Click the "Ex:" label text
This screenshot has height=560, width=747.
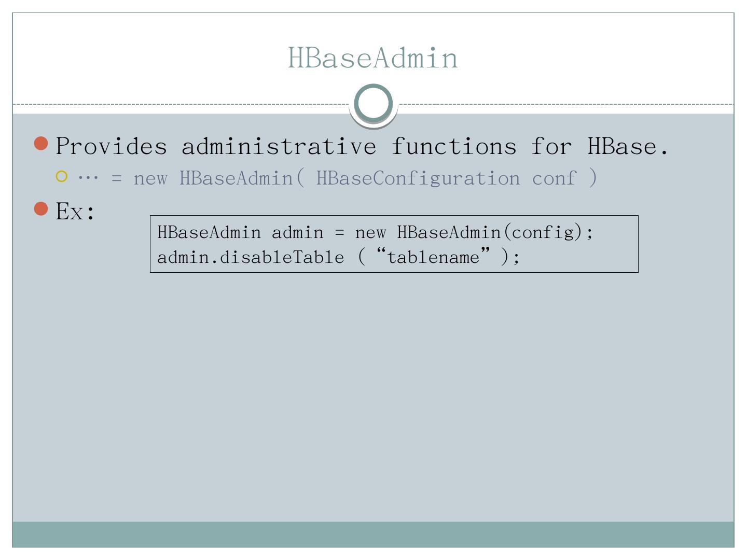point(75,212)
